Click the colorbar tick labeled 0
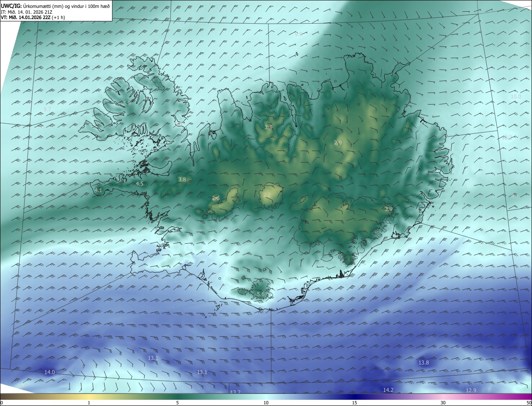 [x=1, y=403]
